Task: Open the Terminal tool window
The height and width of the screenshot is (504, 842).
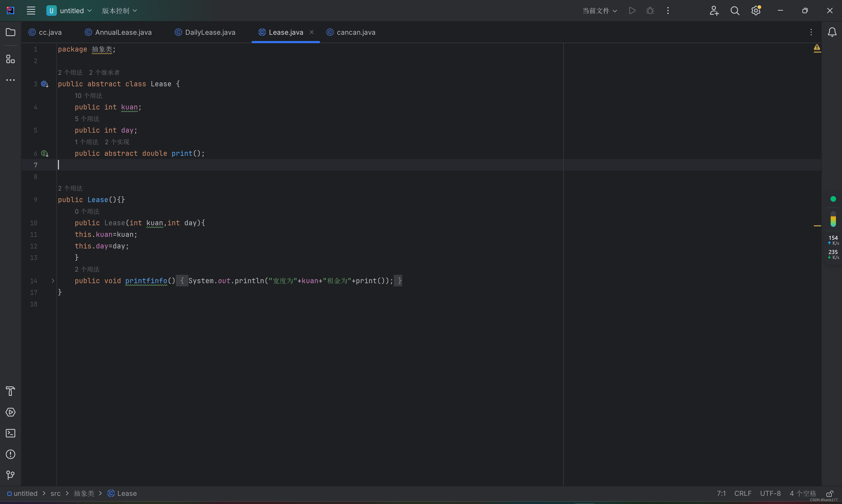Action: tap(11, 433)
